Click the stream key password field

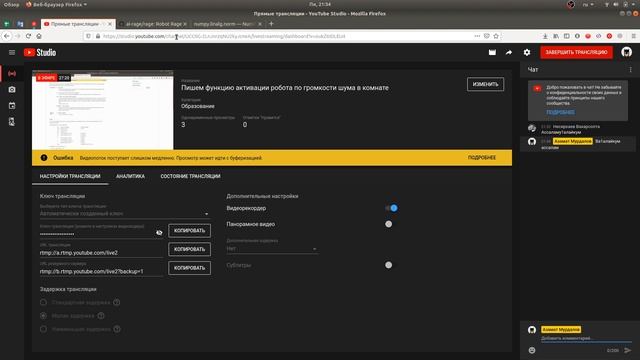(x=96, y=234)
